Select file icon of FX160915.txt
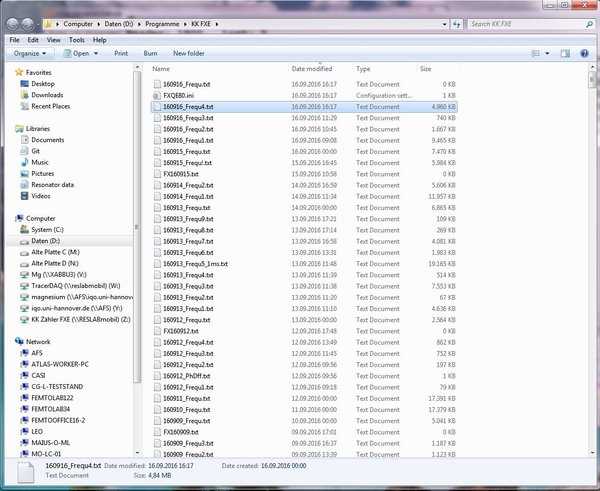Screen dimensions: 600x491 coord(157,174)
